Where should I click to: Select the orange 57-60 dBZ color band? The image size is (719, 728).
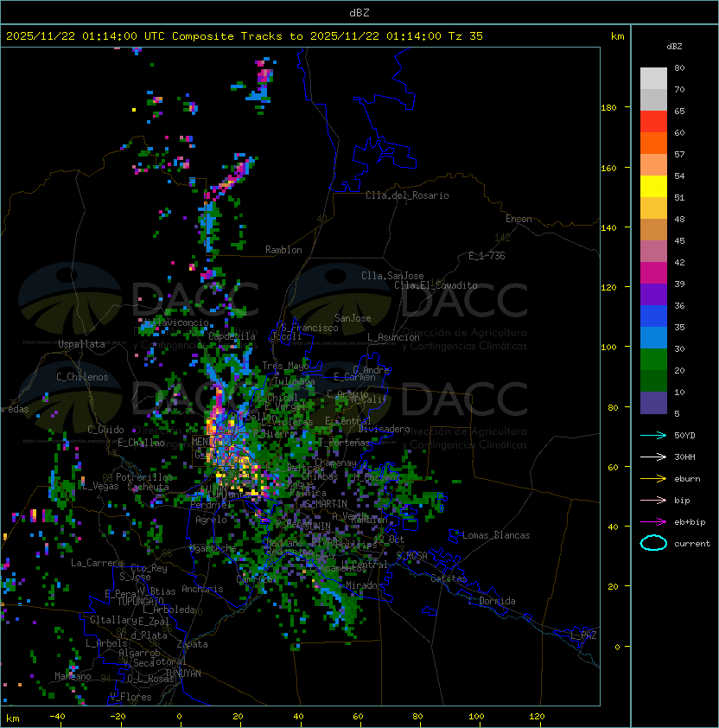[653, 144]
